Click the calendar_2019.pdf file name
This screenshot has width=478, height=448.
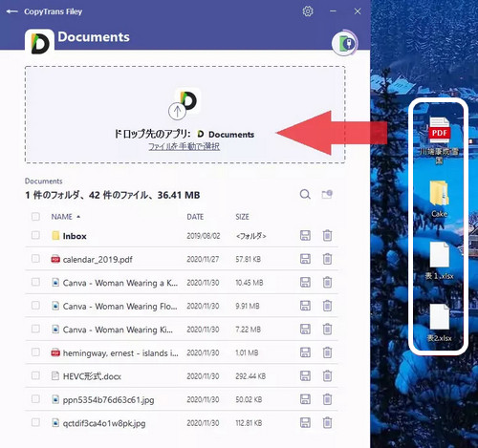click(x=98, y=260)
